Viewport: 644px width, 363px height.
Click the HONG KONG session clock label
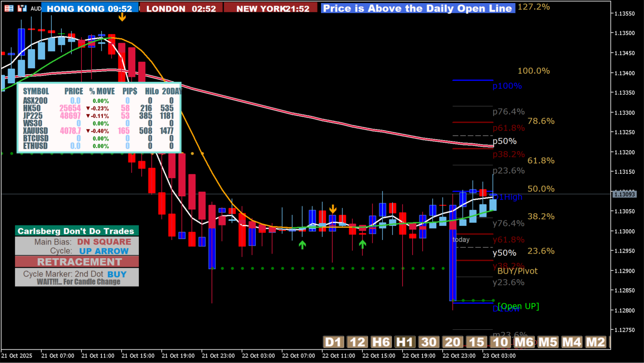(89, 9)
